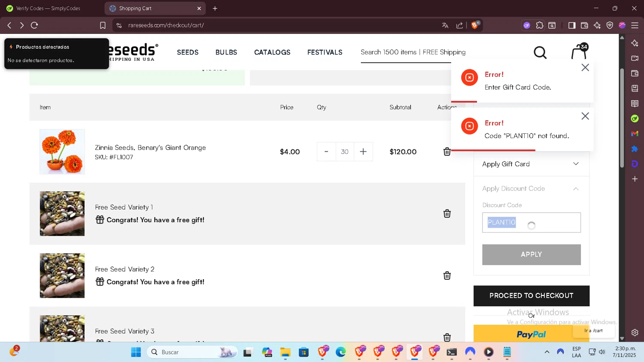The width and height of the screenshot is (644, 362).
Task: Open the Brave VPN shield icon
Action: (610, 25)
